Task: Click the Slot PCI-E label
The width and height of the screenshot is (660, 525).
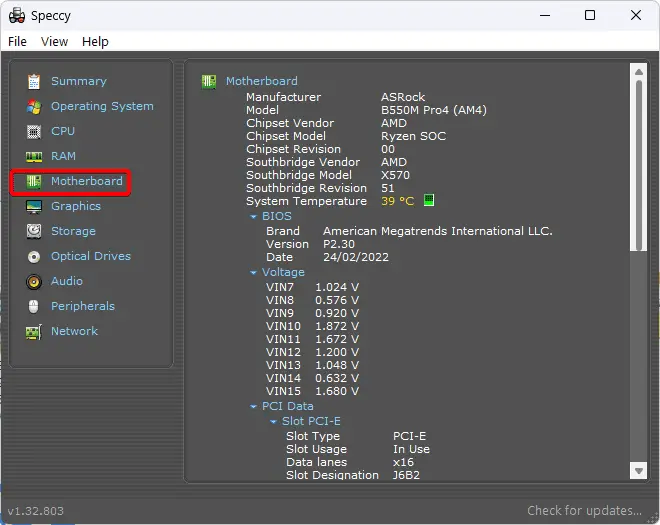Action: click(311, 421)
